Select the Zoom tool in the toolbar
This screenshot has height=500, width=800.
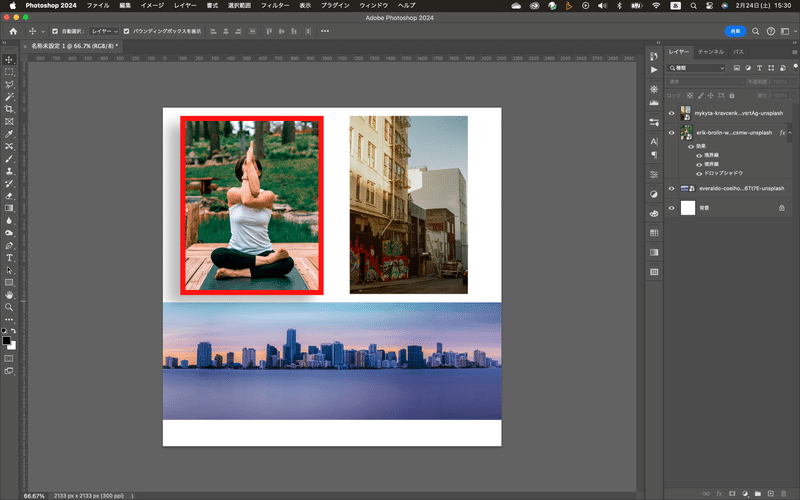point(9,307)
